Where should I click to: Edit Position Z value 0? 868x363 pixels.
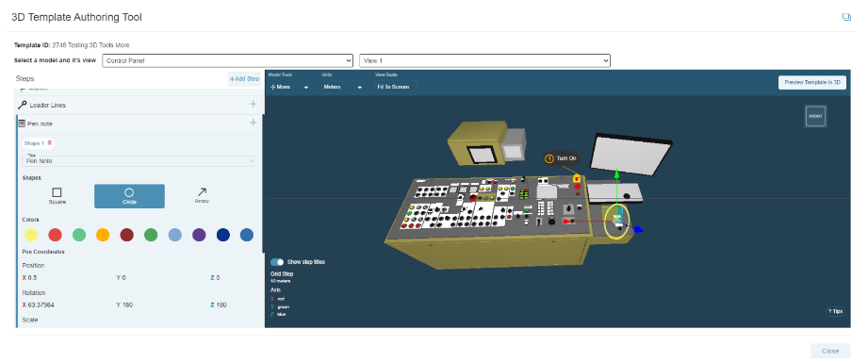click(218, 277)
